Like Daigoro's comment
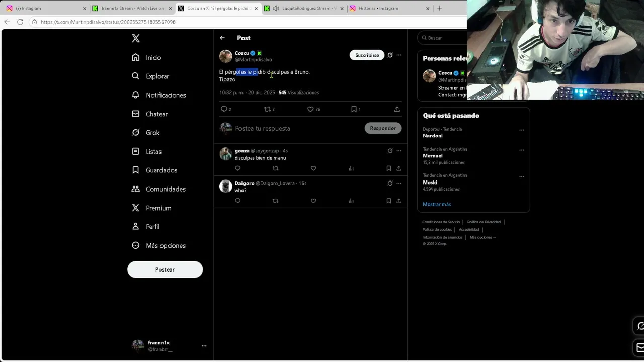This screenshot has width=644, height=362. pos(313,201)
